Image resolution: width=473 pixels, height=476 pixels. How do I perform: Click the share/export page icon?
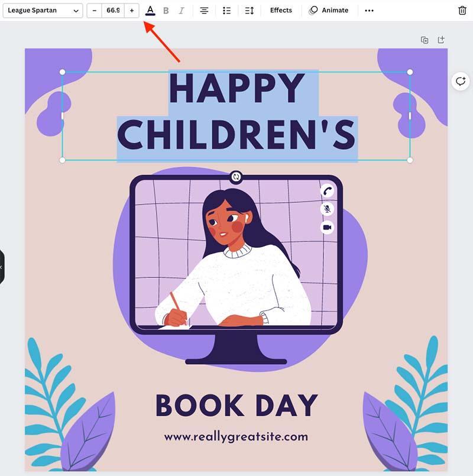click(441, 39)
